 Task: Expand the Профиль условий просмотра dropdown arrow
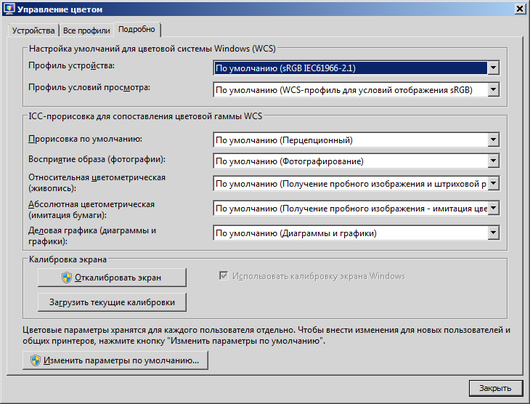click(493, 90)
